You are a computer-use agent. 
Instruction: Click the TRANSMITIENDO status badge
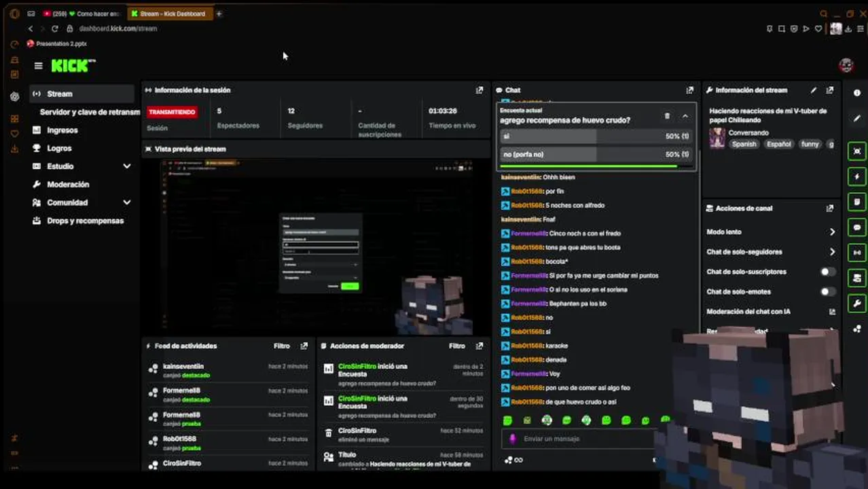[172, 111]
